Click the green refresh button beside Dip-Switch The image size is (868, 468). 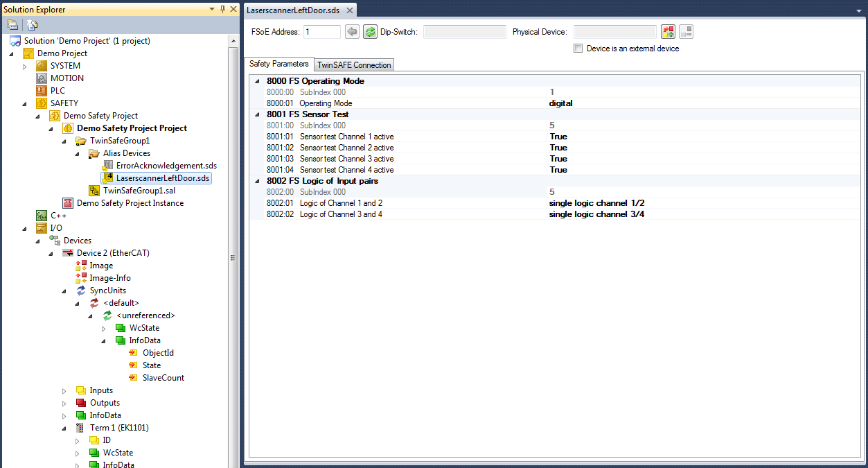tap(371, 32)
